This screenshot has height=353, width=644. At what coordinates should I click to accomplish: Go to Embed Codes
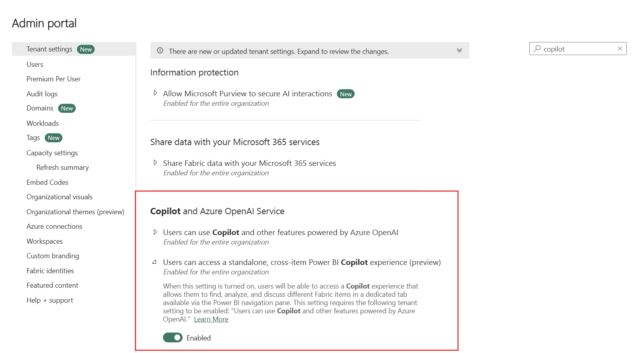(x=48, y=182)
